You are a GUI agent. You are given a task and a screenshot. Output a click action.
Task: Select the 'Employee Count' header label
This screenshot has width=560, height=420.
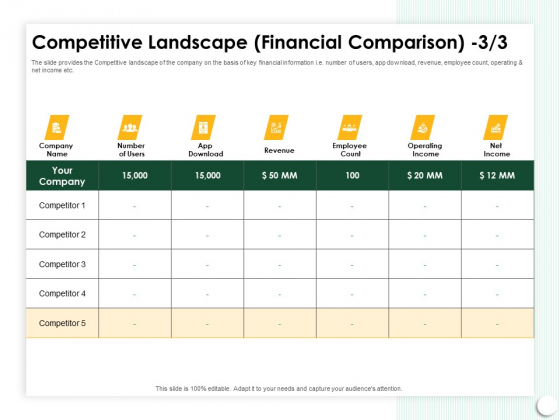click(350, 150)
